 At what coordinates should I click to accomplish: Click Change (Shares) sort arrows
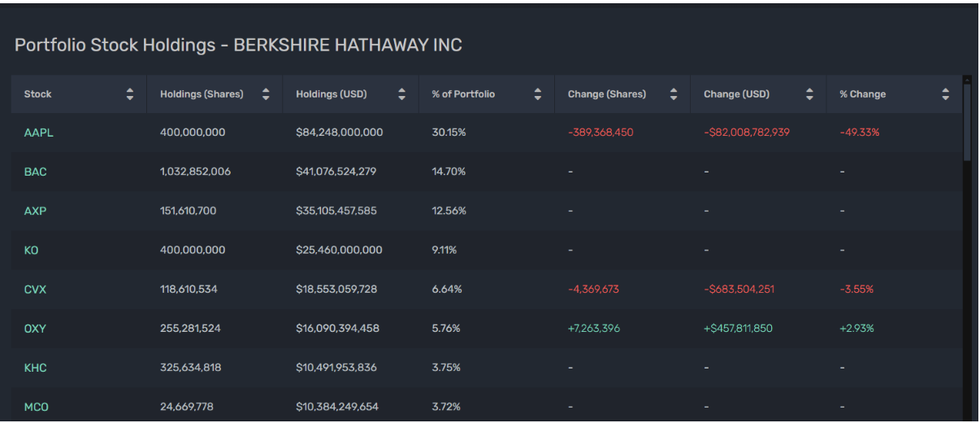coord(673,94)
